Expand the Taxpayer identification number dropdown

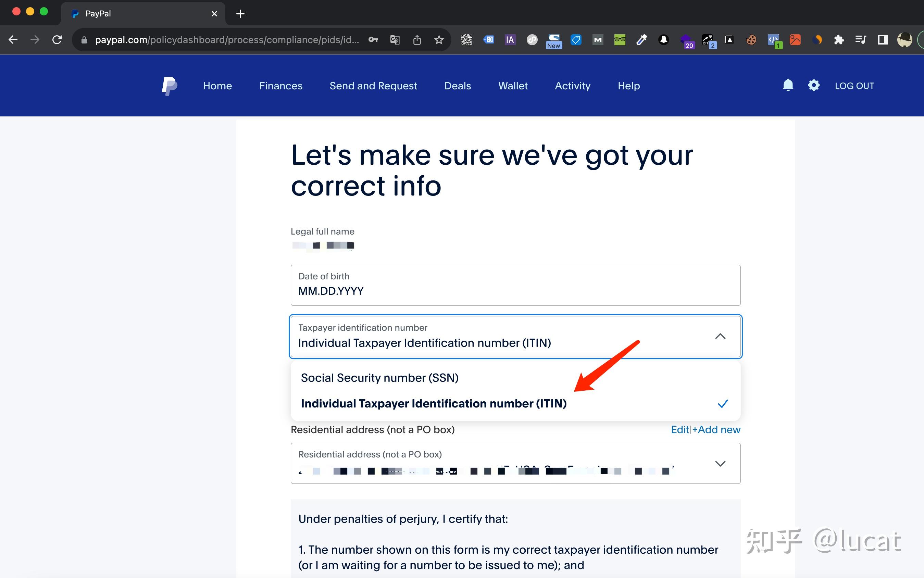pyautogui.click(x=721, y=336)
